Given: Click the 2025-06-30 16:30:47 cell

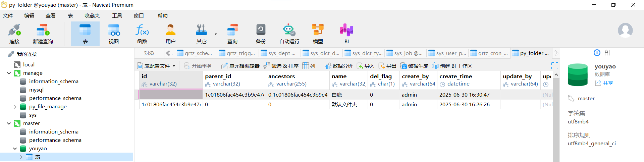Looking at the screenshot, I should [x=469, y=95].
